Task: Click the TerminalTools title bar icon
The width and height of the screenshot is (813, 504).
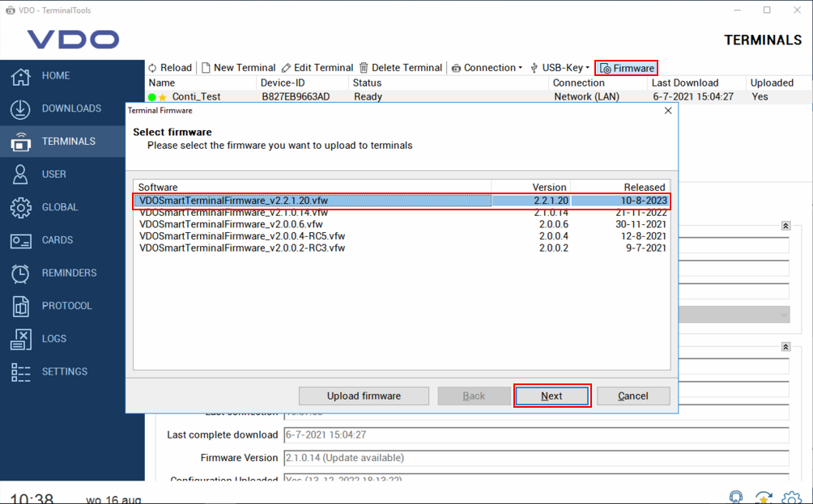Action: tap(11, 11)
